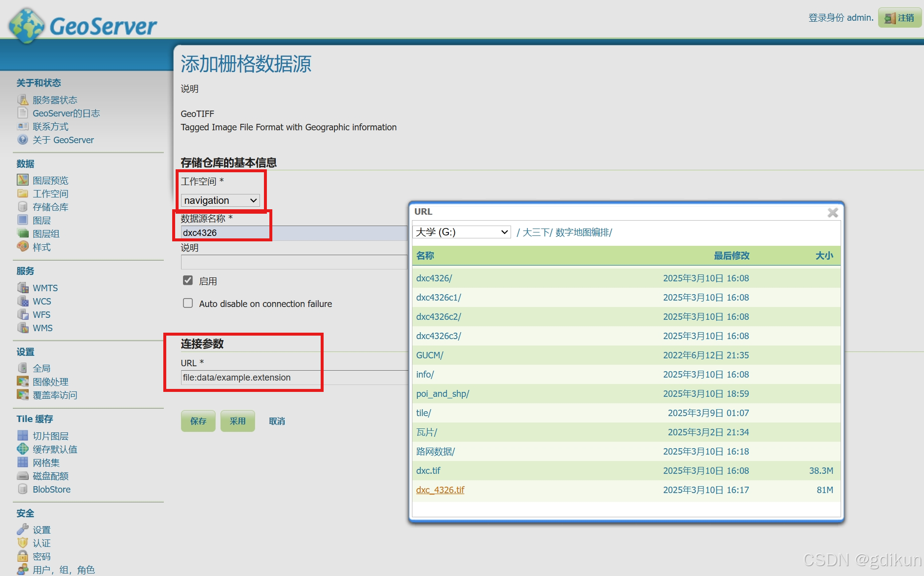This screenshot has height=576, width=924.
Task: Click the 缓存默认值 globe icon
Action: (x=23, y=449)
